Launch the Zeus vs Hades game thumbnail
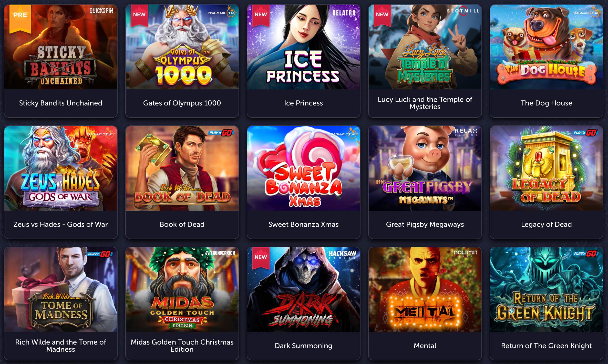The height and width of the screenshot is (364, 608). pyautogui.click(x=61, y=168)
